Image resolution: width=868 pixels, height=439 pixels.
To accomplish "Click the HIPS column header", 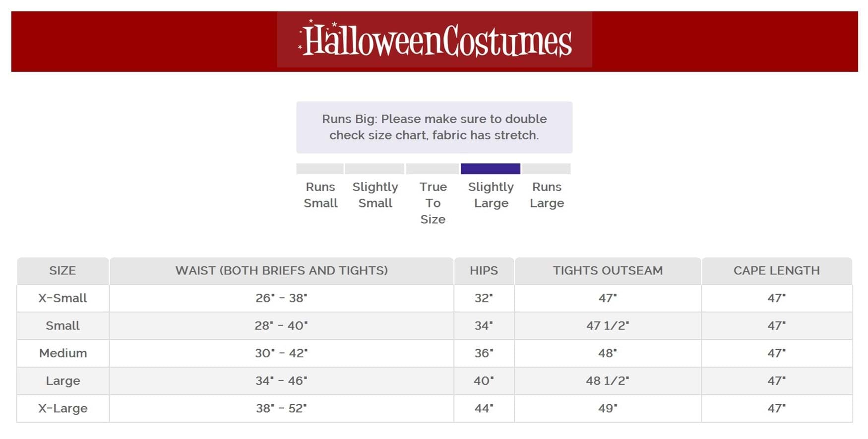I will coord(484,270).
